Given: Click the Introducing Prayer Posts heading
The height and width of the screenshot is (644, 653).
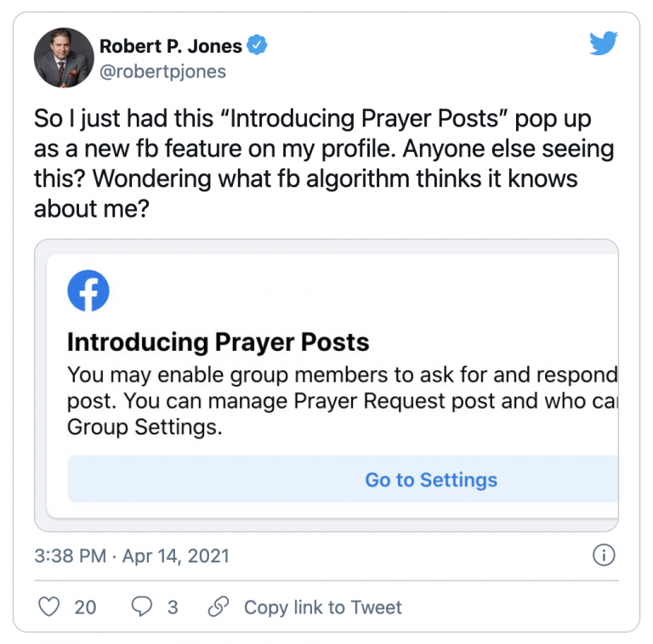Looking at the screenshot, I should pos(219,342).
